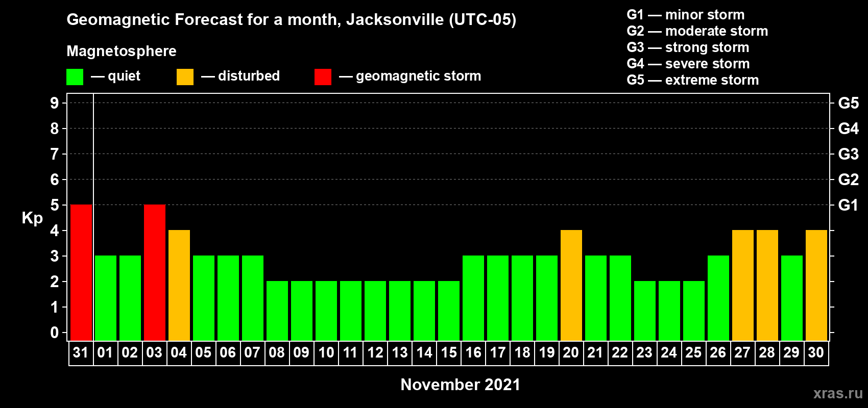
Task: Click date label 18 on the axis
Action: tap(522, 352)
